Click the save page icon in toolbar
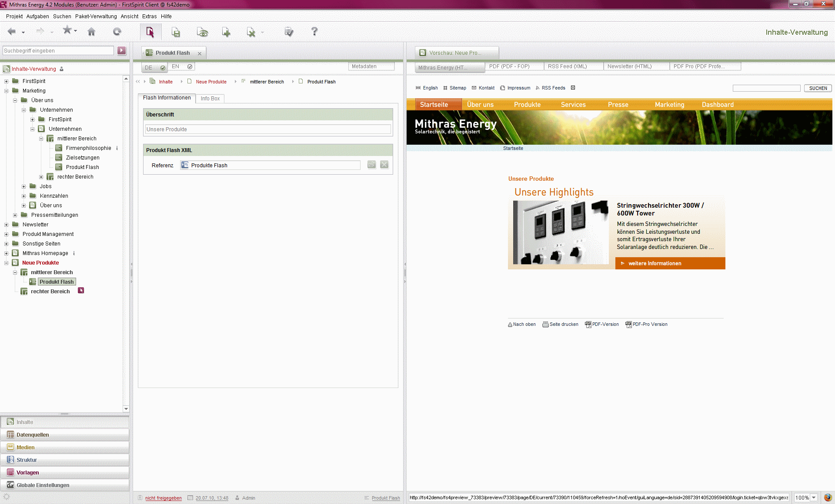This screenshot has height=504, width=835. [176, 32]
